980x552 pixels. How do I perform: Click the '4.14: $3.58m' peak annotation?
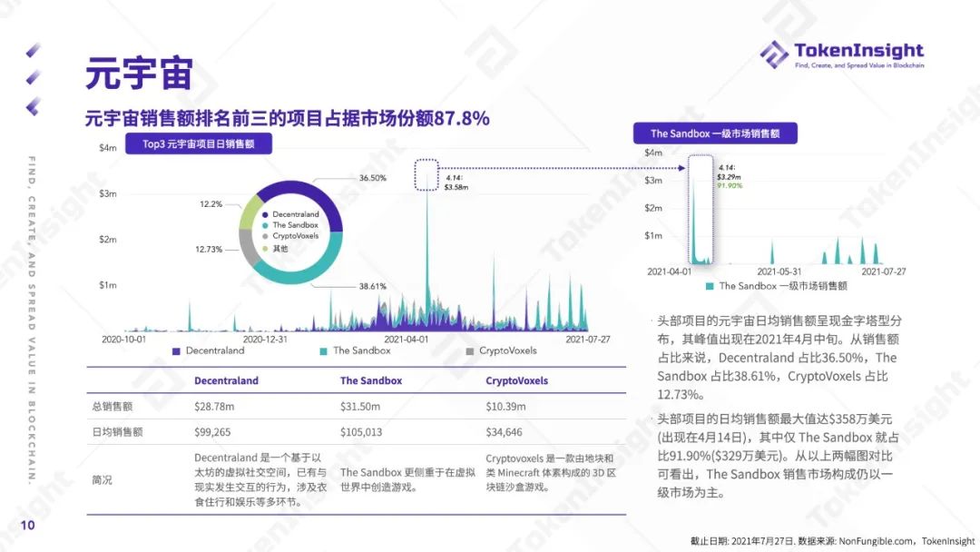point(456,182)
